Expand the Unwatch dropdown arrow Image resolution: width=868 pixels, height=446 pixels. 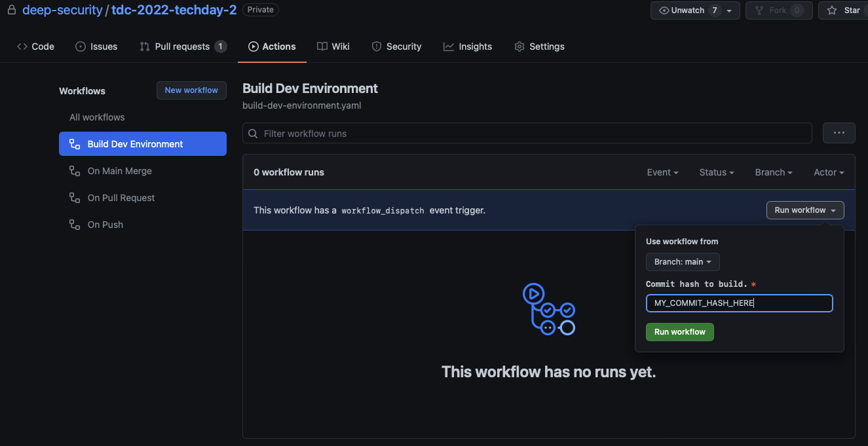[x=729, y=11]
